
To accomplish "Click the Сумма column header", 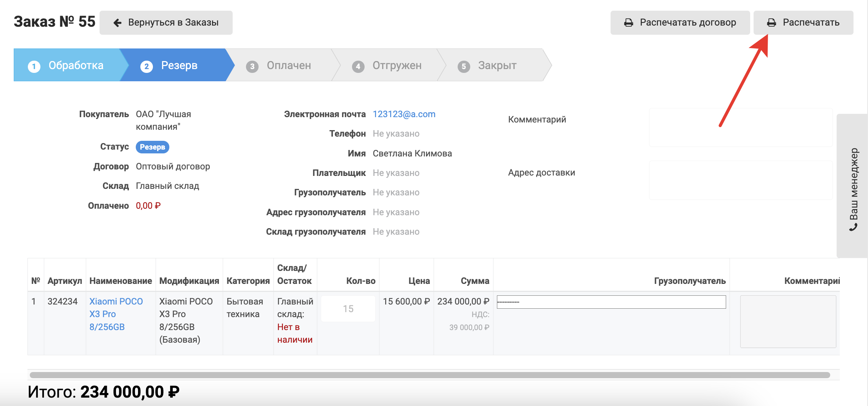I will (x=474, y=281).
